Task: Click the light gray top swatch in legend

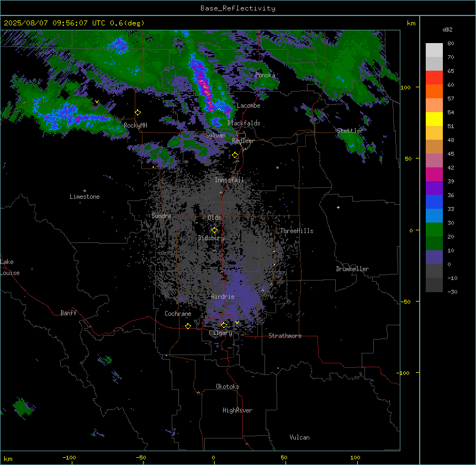Action: [434, 50]
